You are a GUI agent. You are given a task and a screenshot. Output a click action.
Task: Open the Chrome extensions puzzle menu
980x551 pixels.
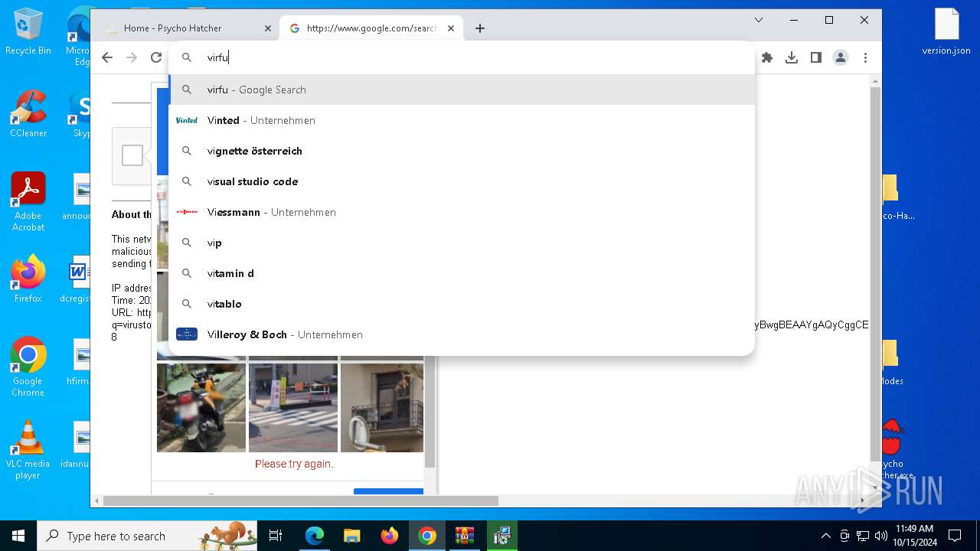click(767, 57)
